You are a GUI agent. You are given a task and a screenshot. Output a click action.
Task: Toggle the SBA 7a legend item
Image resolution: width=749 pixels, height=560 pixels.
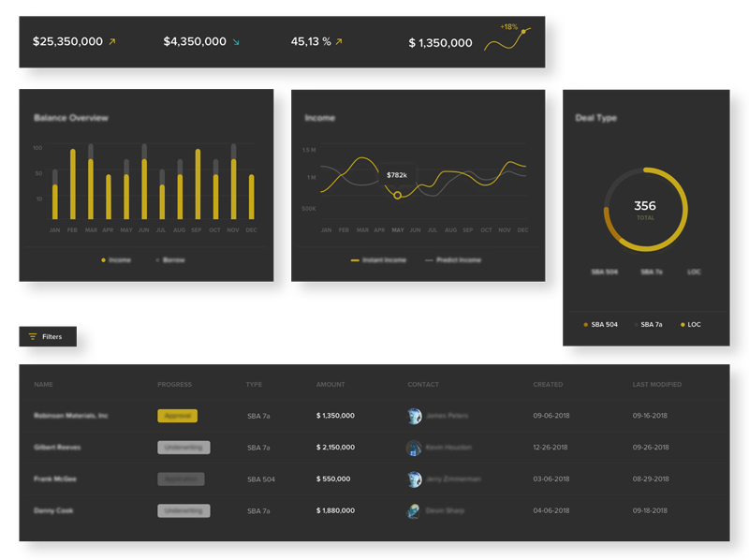pos(648,324)
